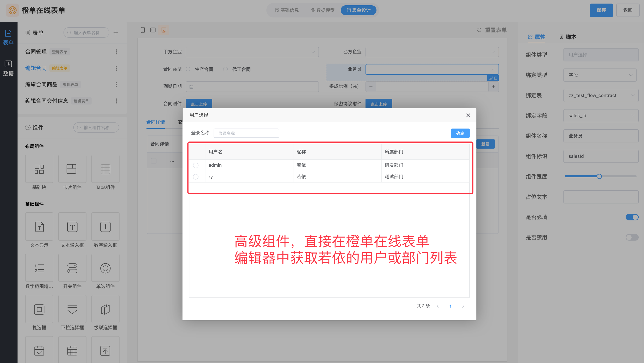Adjust the 组件宽度 slider handle
This screenshot has height=363, width=644.
pyautogui.click(x=599, y=177)
